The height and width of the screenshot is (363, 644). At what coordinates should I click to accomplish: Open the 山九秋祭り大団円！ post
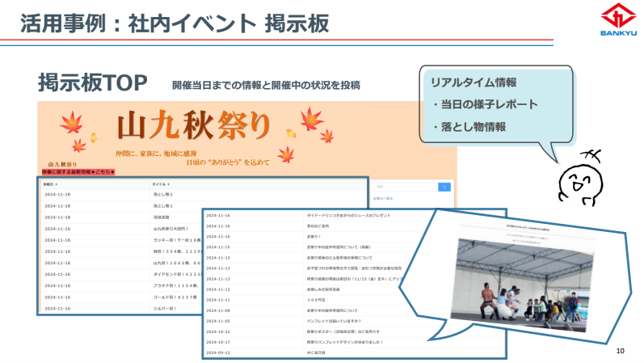170,229
